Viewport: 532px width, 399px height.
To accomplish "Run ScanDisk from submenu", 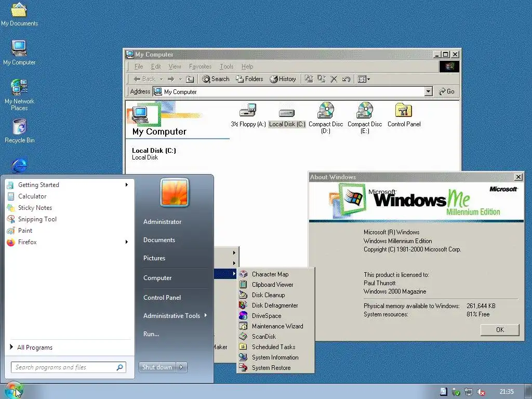I will (x=275, y=337).
